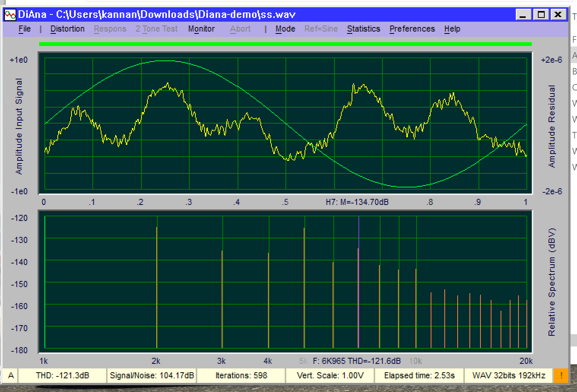Click the +1e0 amplitude scale value
Screen dimensions: 577x392
19,60
